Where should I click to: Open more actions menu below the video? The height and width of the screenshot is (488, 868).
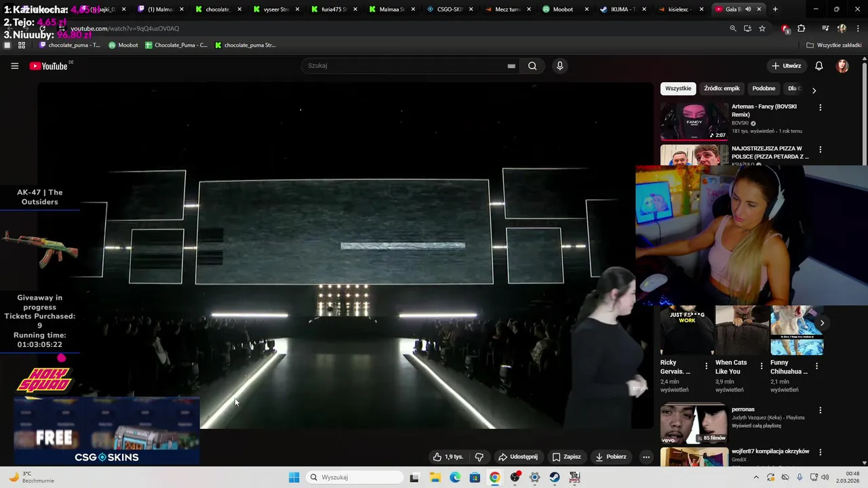click(x=646, y=457)
